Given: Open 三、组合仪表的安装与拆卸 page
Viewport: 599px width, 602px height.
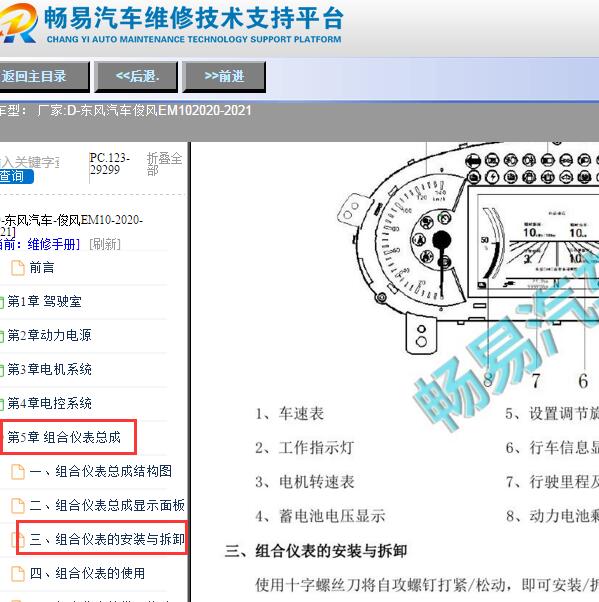Looking at the screenshot, I should [x=108, y=539].
